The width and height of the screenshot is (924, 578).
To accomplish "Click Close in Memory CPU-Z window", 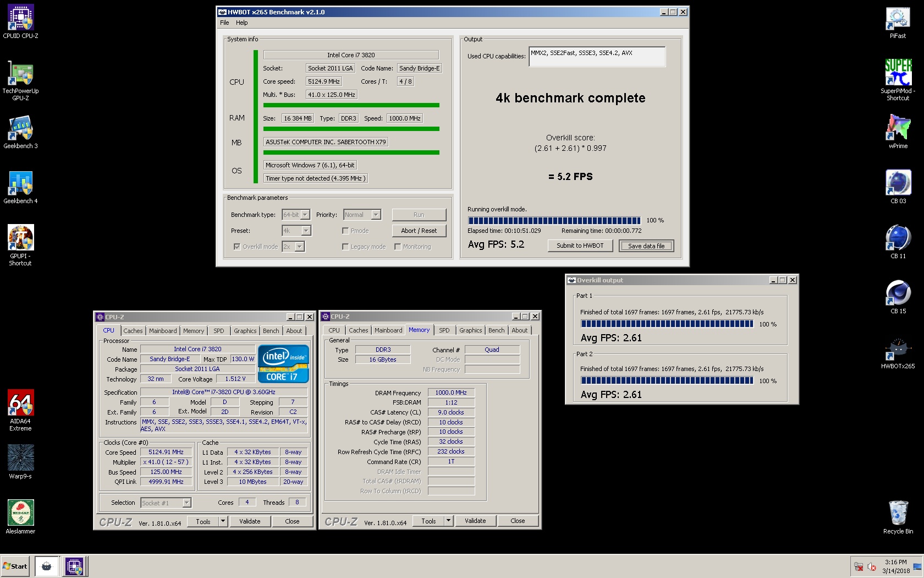I will pos(518,521).
